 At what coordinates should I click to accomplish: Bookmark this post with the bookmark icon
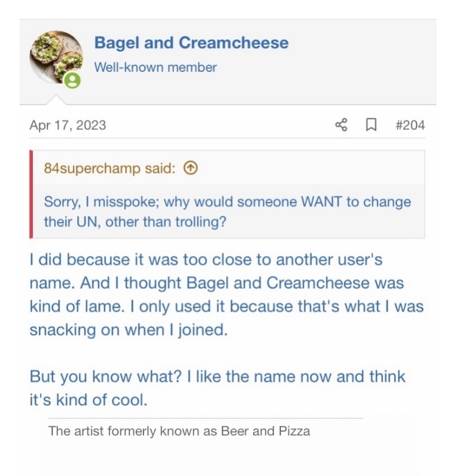click(370, 126)
